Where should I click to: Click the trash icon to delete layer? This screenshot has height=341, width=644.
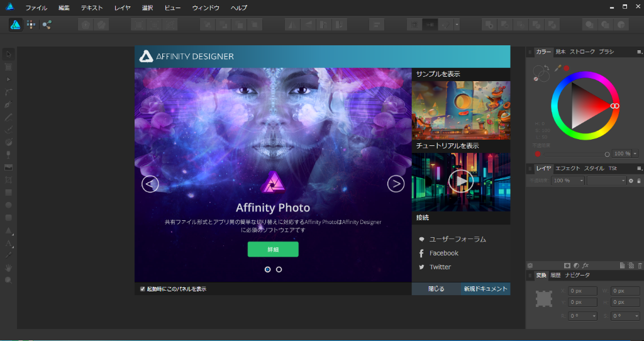pos(640,266)
